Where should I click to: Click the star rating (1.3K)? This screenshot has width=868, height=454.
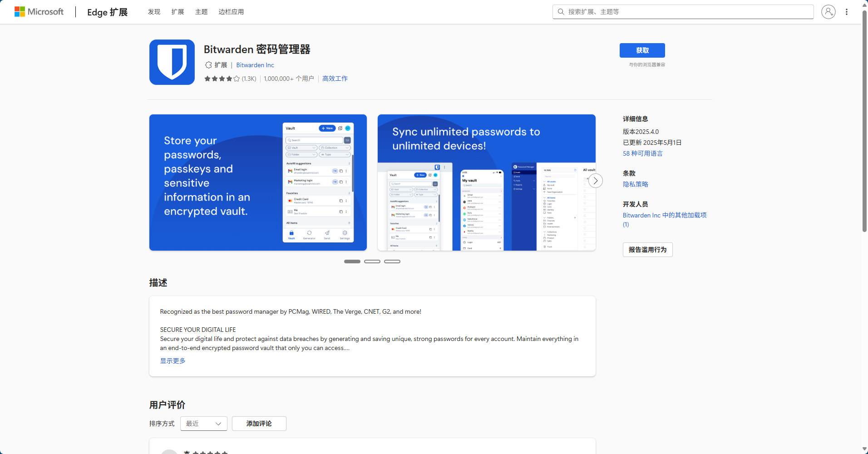230,79
